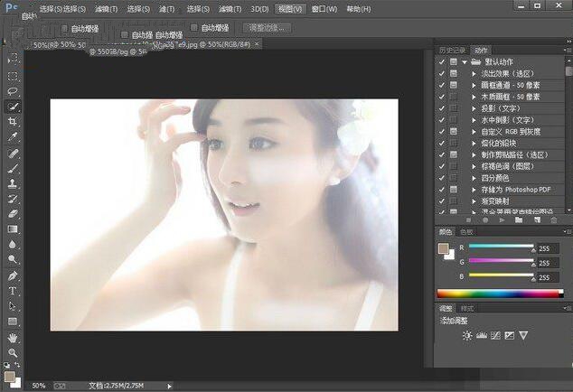
Task: Select the Healing Brush tool
Action: tap(13, 154)
